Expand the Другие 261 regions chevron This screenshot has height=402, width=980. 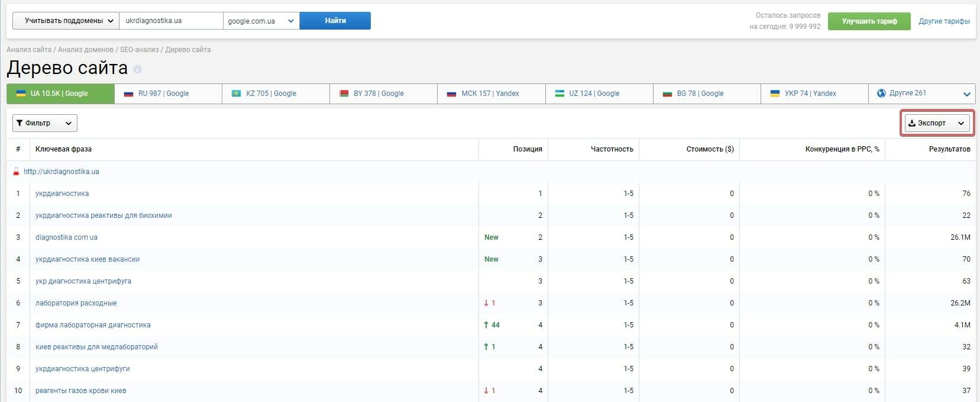966,94
